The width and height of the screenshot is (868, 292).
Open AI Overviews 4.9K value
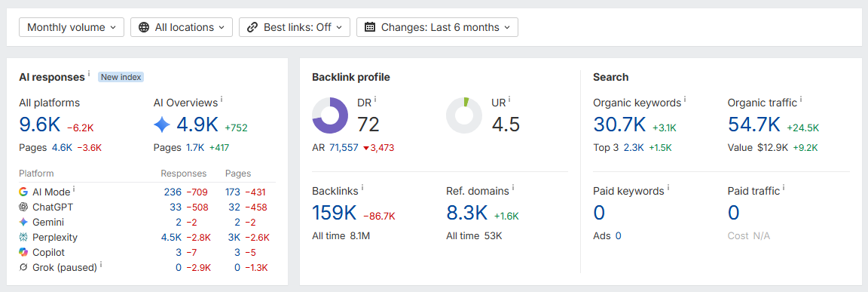click(197, 124)
